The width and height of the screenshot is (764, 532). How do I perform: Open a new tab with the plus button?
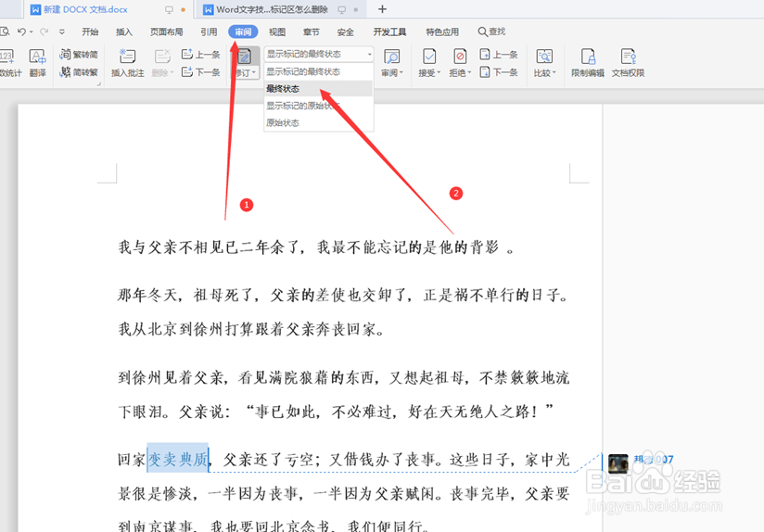383,9
